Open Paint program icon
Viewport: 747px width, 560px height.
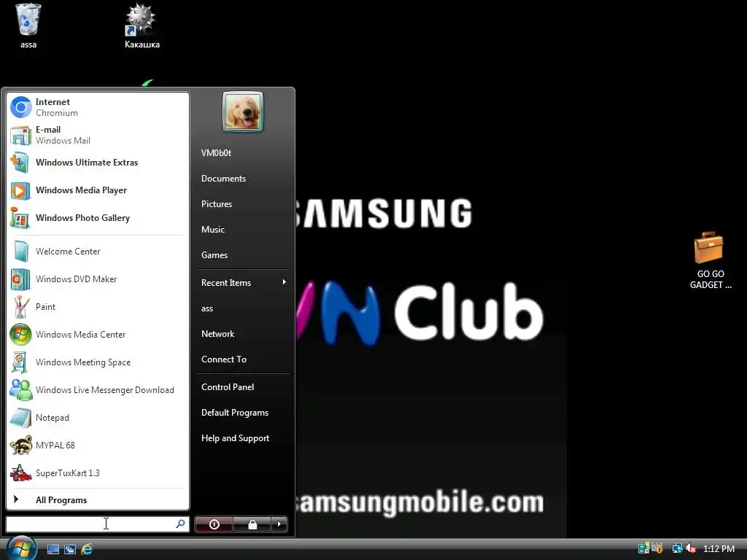tap(21, 307)
